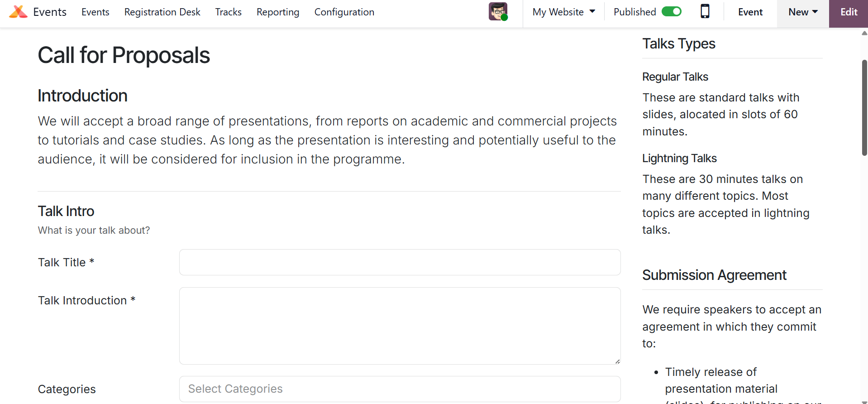Open the Reporting menu

point(278,12)
